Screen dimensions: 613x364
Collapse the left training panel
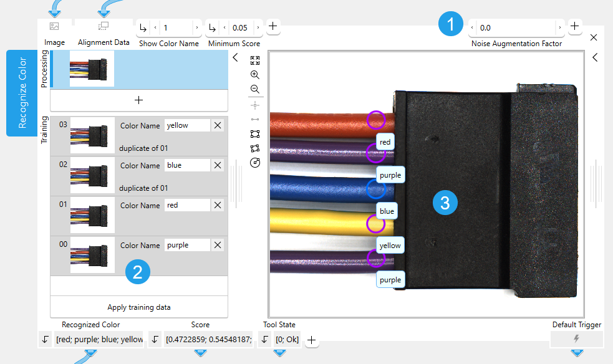[235, 57]
